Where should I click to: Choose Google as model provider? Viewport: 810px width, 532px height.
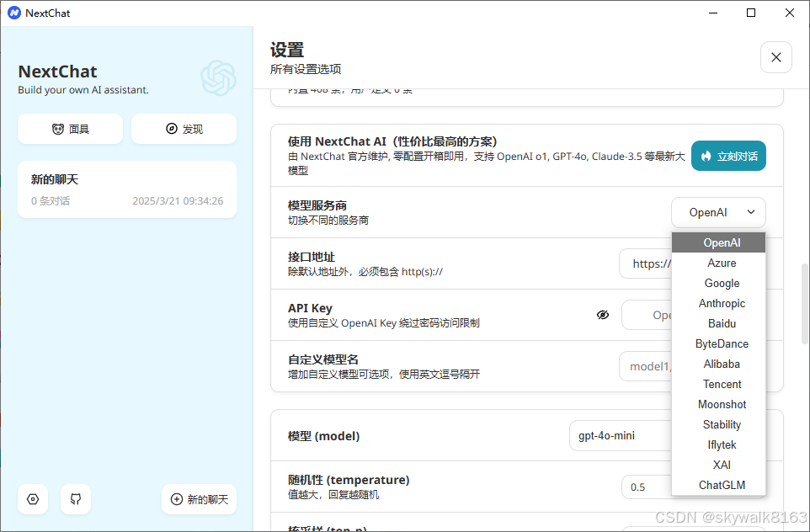[718, 283]
